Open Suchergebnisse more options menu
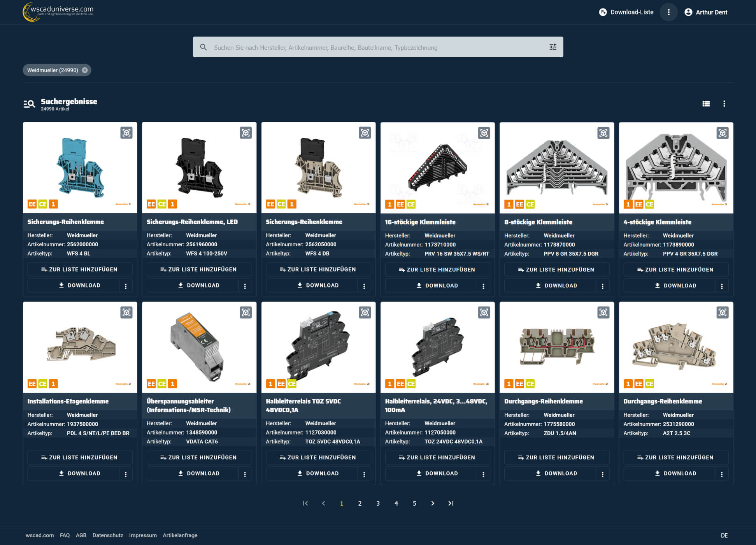Viewport: 756px width, 545px height. click(x=724, y=103)
